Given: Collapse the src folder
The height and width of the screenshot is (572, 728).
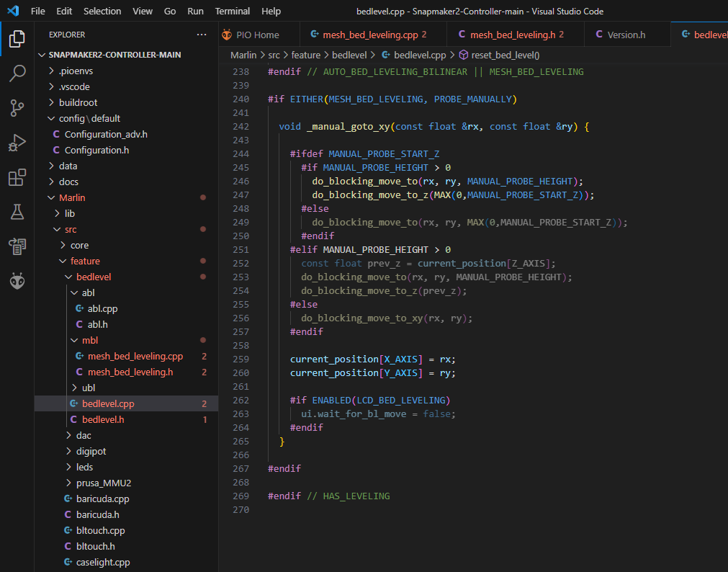Looking at the screenshot, I should 126,229.
